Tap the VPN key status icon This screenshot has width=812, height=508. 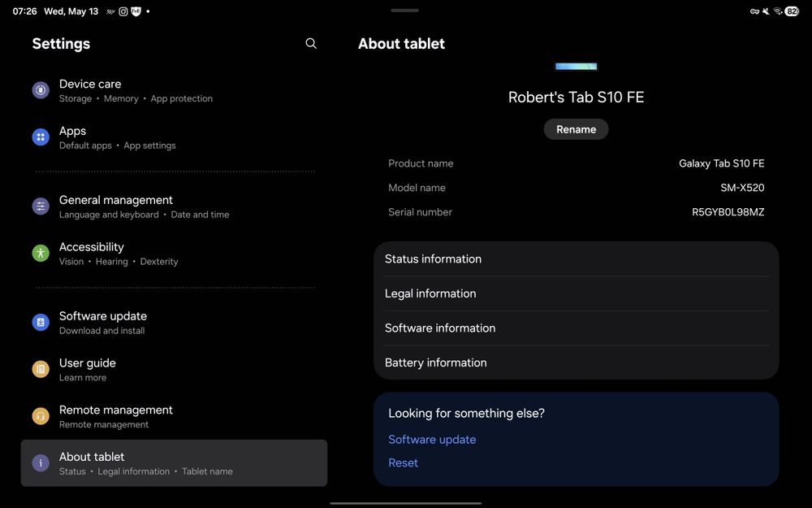click(754, 11)
